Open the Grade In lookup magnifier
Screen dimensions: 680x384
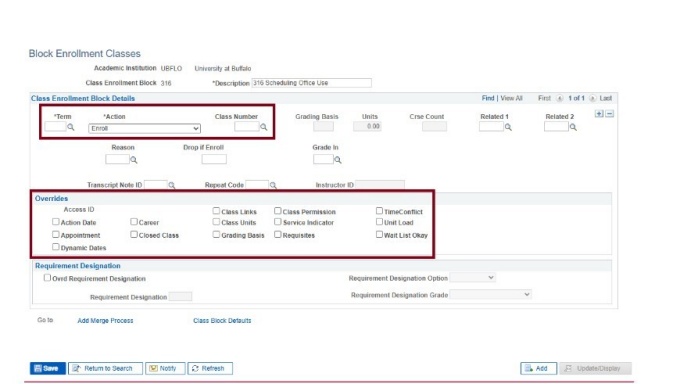point(338,160)
